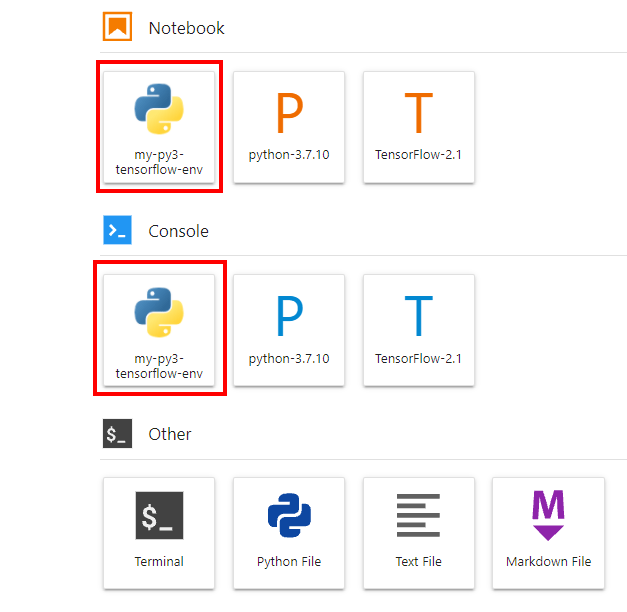This screenshot has height=612, width=627.
Task: Open a new Terminal using the $_ tile icon
Action: point(159,515)
